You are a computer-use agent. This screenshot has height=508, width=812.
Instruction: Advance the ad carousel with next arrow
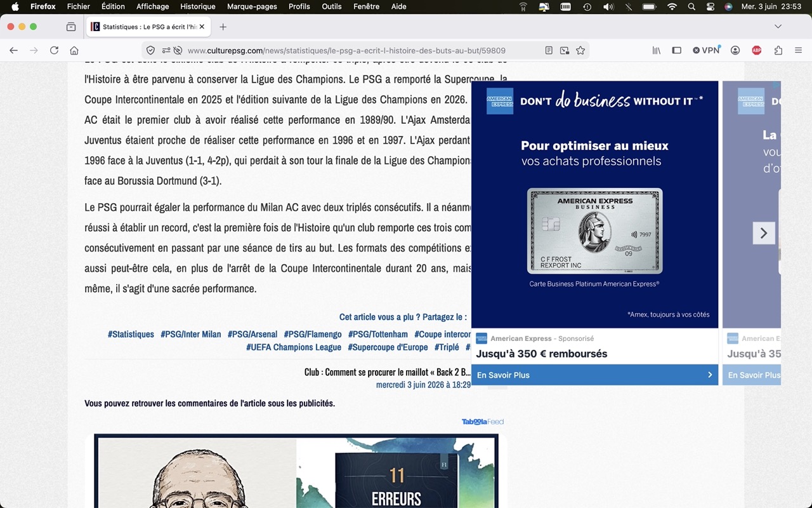764,233
